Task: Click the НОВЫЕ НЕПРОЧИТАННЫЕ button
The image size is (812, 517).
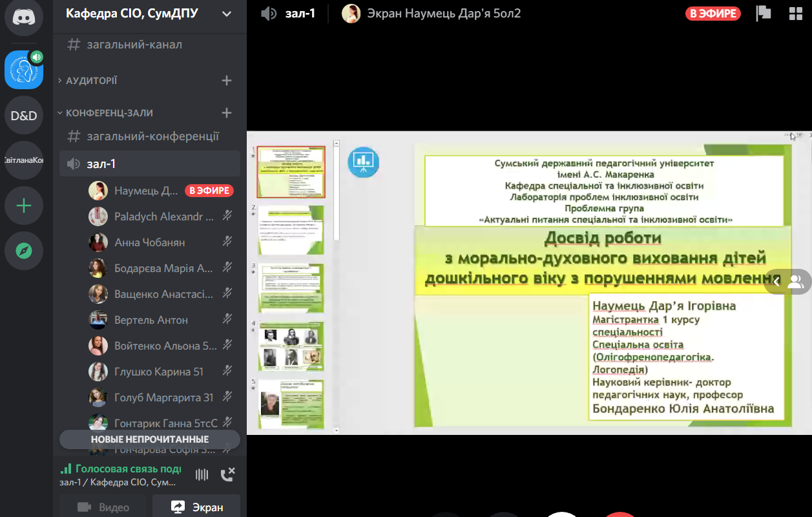Action: (149, 439)
